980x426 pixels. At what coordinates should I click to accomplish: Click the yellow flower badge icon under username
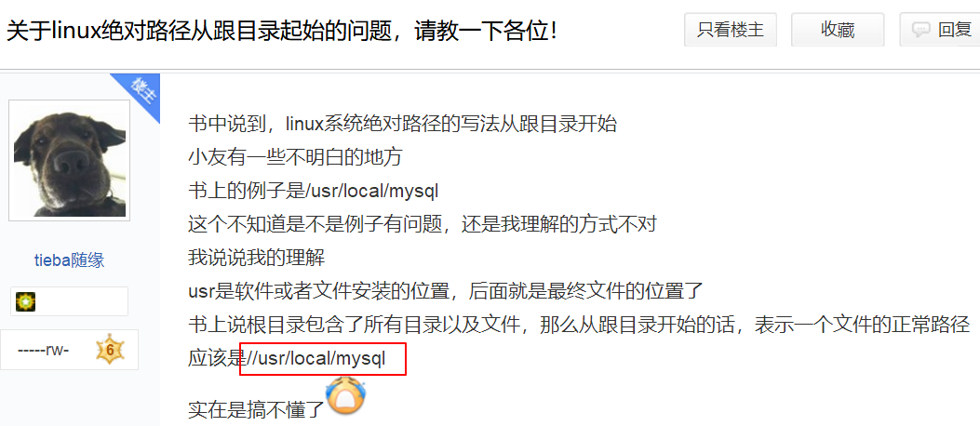(x=26, y=301)
